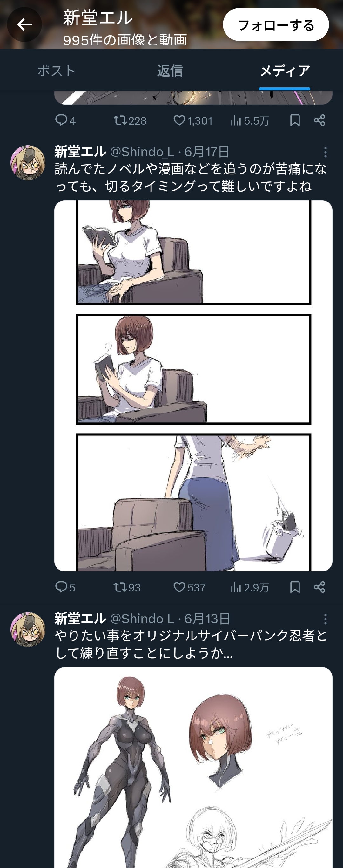Switch to the ポスト tab

coord(56,71)
